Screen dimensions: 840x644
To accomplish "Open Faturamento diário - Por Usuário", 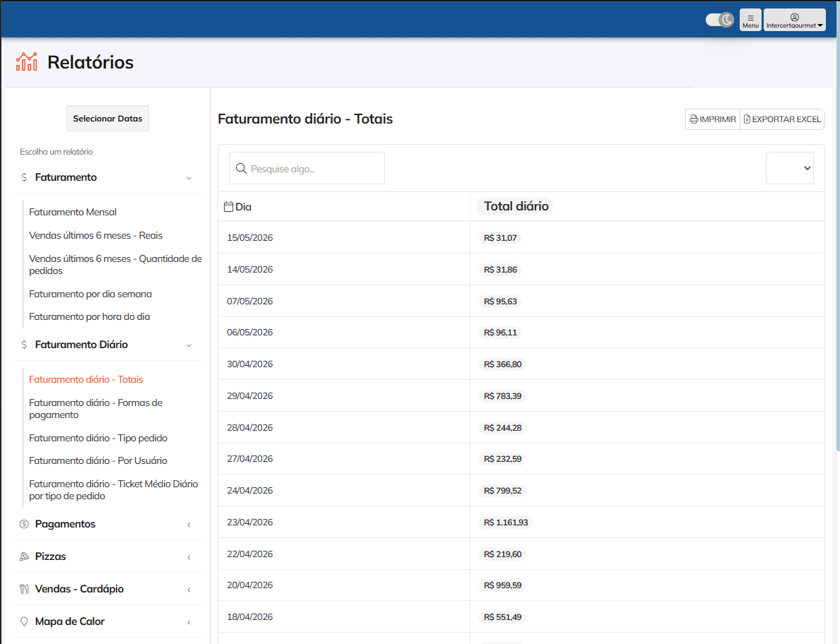I will click(x=98, y=460).
